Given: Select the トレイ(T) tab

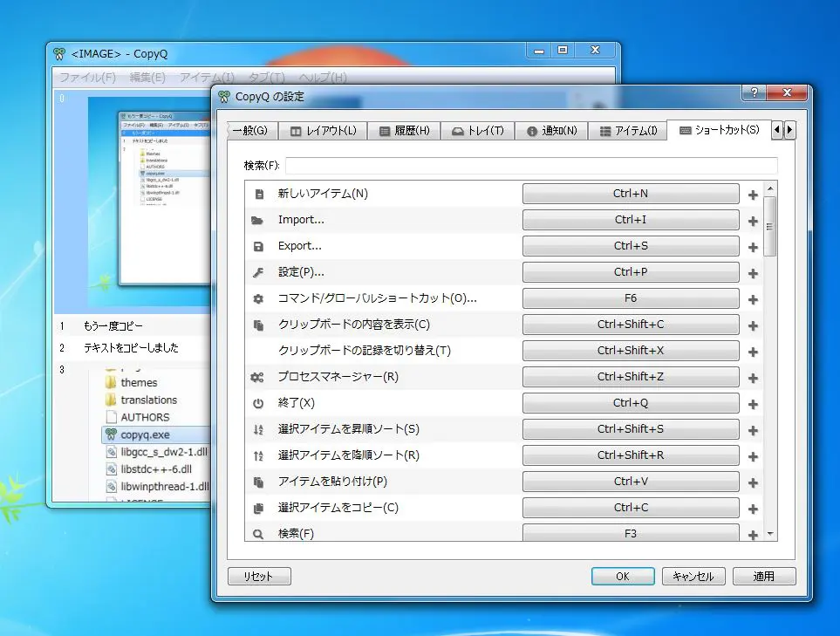Looking at the screenshot, I should coord(478,131).
